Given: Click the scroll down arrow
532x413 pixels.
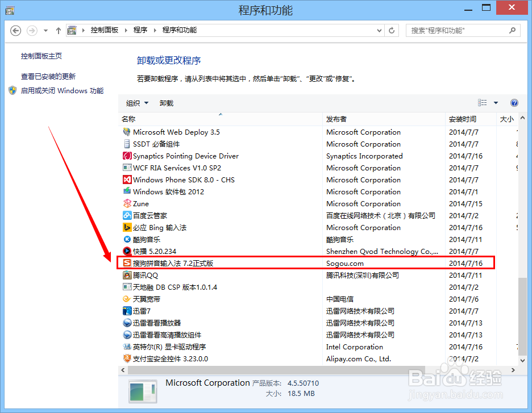Looking at the screenshot, I should [522, 360].
